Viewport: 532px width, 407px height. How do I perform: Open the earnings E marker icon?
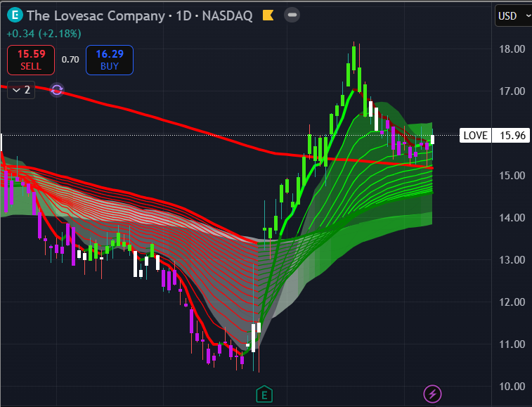coord(264,394)
